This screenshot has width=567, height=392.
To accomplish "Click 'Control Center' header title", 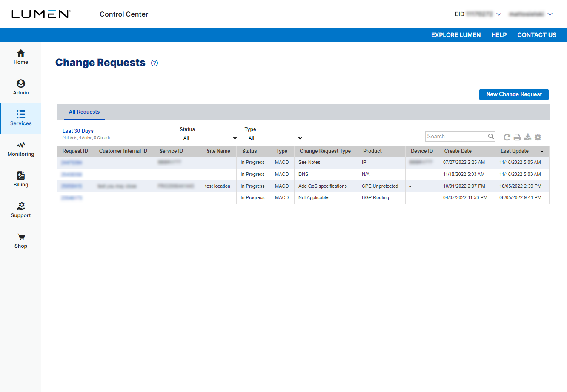I will point(124,14).
